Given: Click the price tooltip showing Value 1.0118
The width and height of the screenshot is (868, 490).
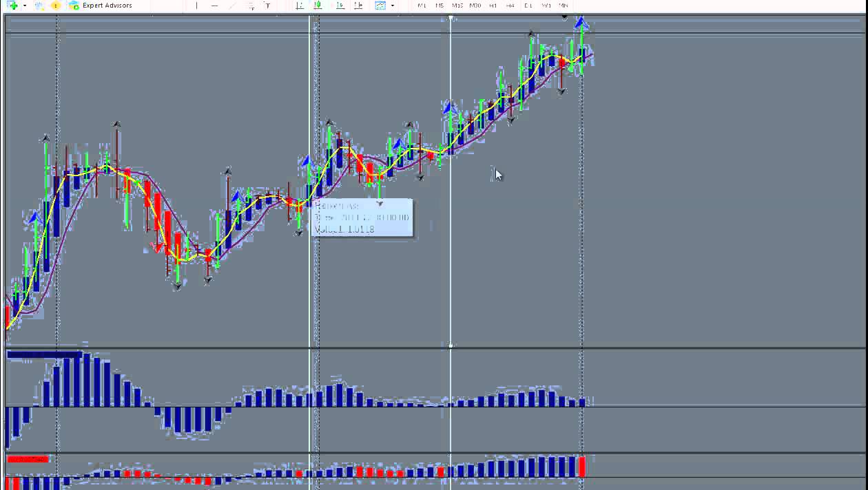Looking at the screenshot, I should [362, 218].
